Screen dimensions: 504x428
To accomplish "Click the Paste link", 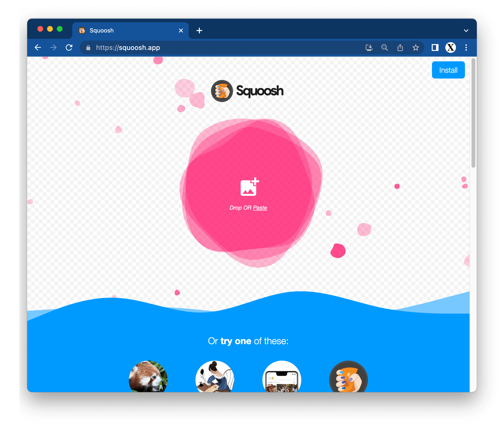I will (260, 208).
